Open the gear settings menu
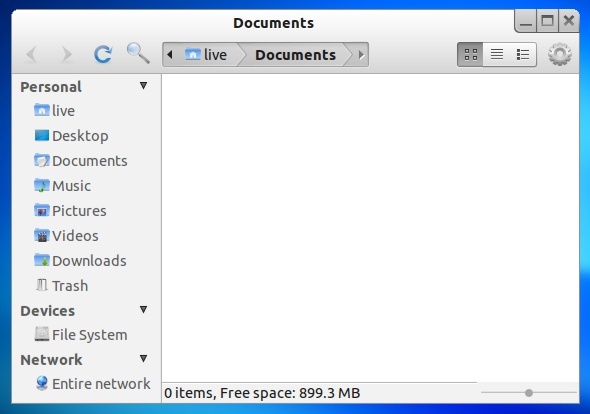Image resolution: width=590 pixels, height=414 pixels. (560, 55)
